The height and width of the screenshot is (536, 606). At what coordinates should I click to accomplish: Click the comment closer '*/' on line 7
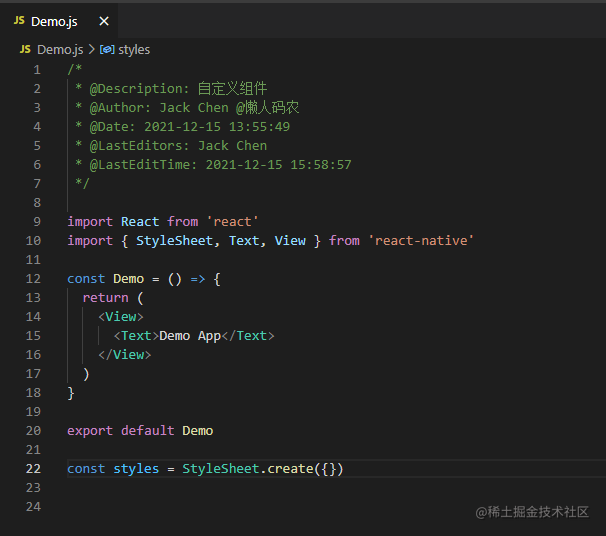[x=82, y=182]
